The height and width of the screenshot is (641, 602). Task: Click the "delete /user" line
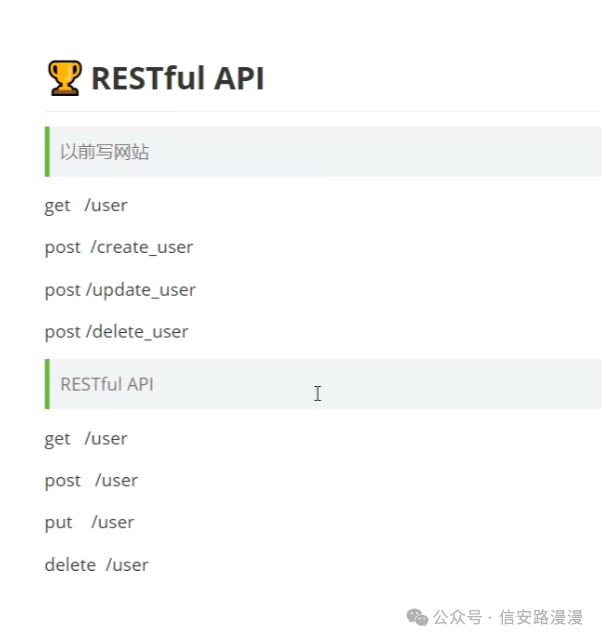[x=96, y=565]
